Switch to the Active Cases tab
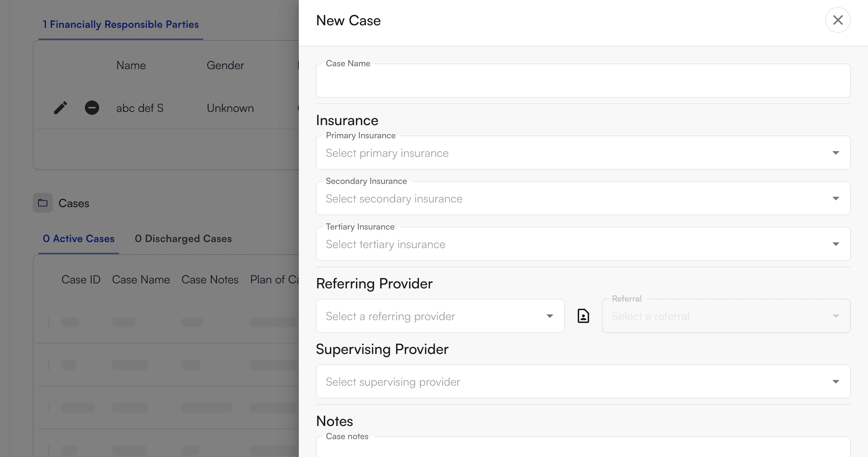Viewport: 868px width, 457px height. click(78, 238)
